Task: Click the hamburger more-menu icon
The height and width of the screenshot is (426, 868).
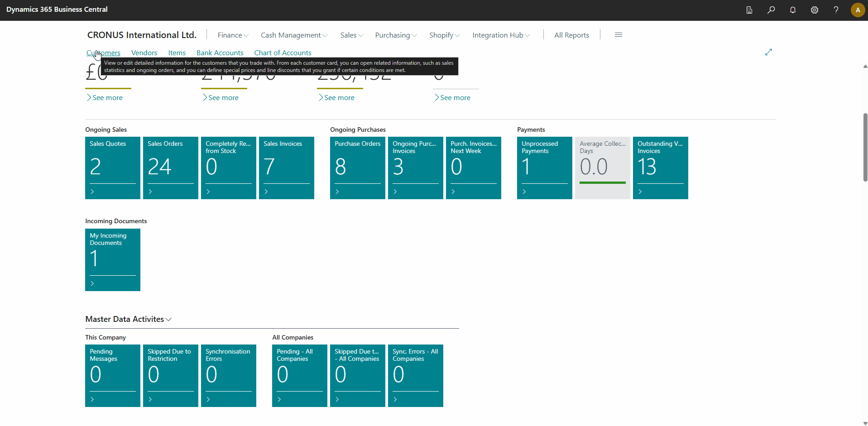Action: [619, 35]
